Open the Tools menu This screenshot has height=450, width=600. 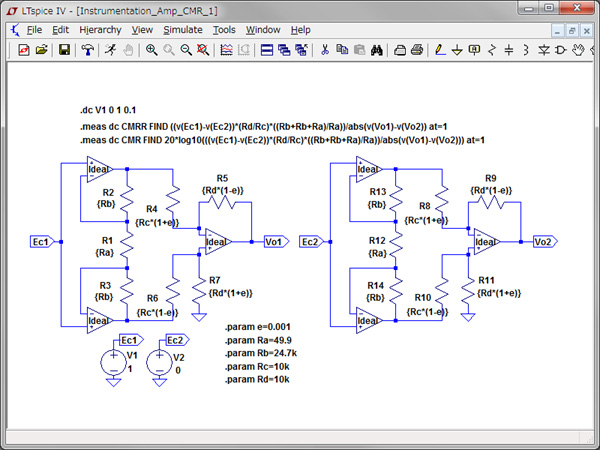(x=224, y=30)
